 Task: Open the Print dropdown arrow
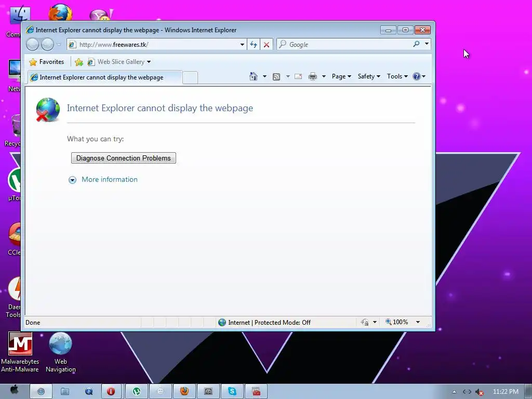324,76
